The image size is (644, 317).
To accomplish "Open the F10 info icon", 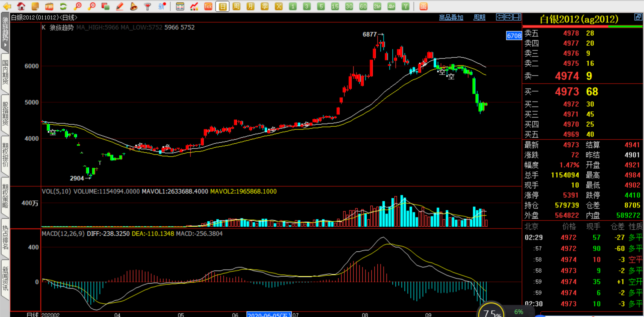I will [49, 6].
